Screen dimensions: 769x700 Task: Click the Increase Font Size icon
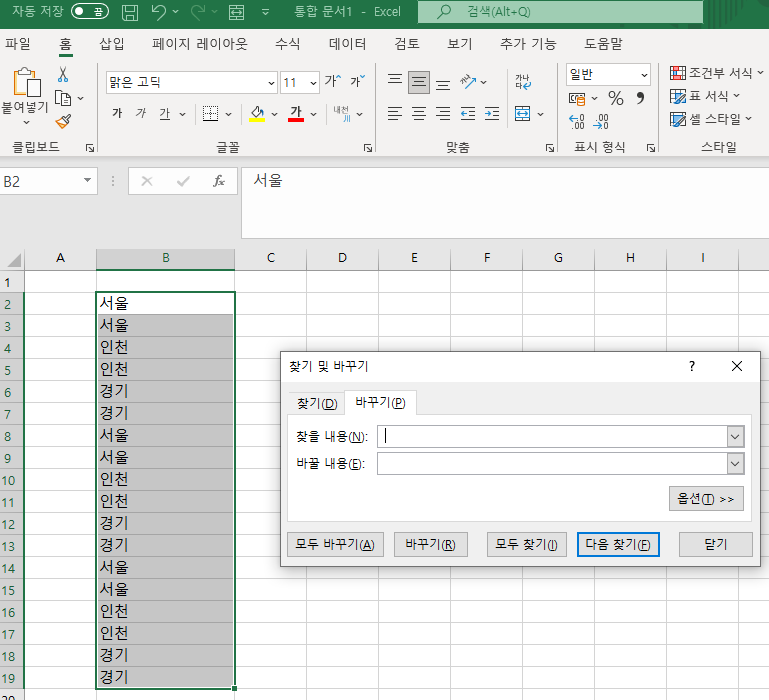pyautogui.click(x=333, y=80)
